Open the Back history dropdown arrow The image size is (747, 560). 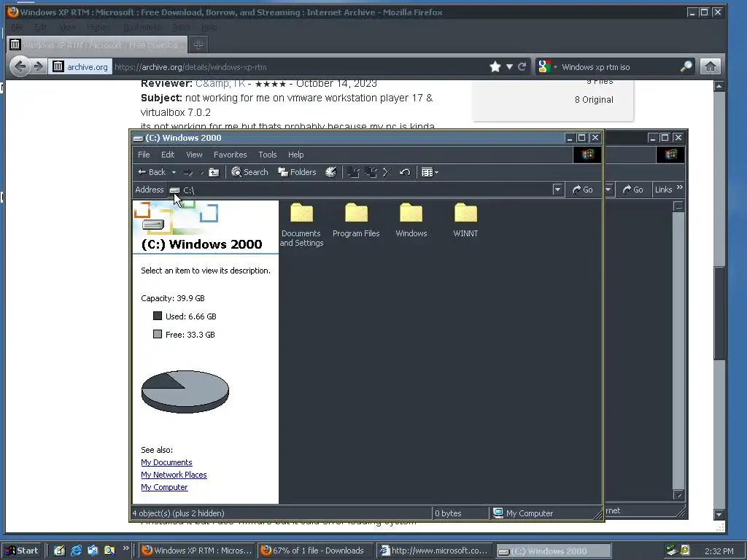174,172
